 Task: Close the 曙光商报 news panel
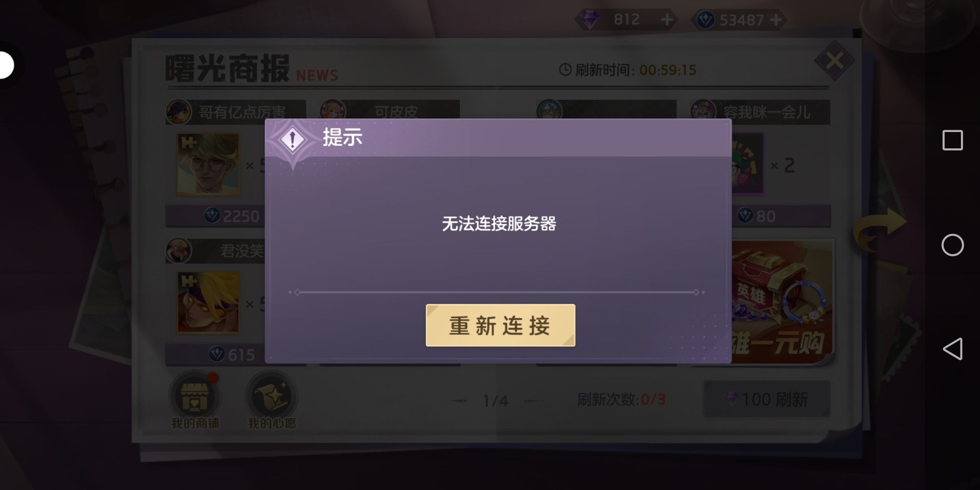(x=834, y=61)
